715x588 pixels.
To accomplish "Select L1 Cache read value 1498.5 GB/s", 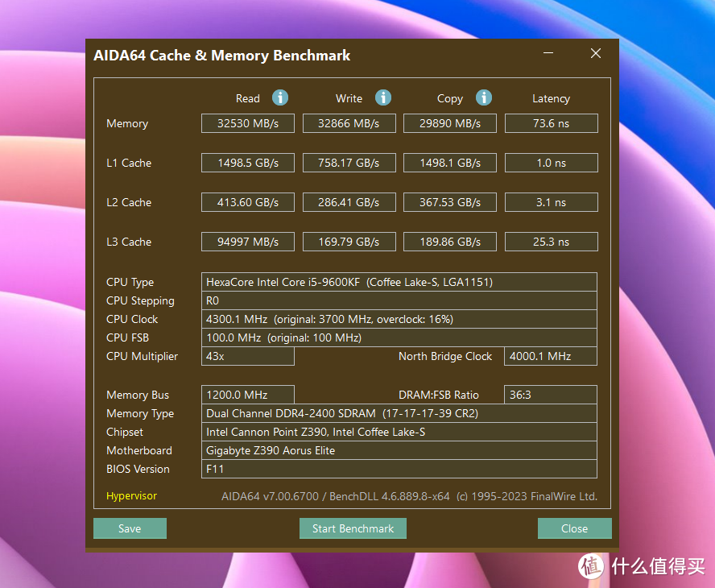I will tap(248, 163).
